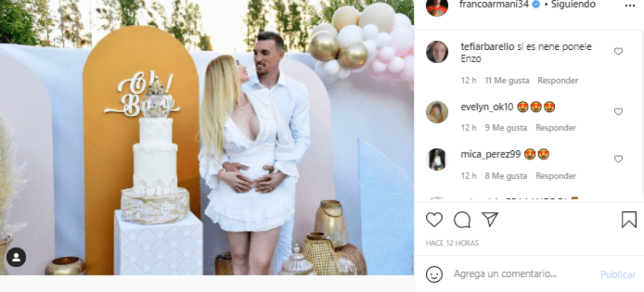This screenshot has height=292, width=644.
Task: Open tefiarbarello's avatar
Action: (437, 52)
